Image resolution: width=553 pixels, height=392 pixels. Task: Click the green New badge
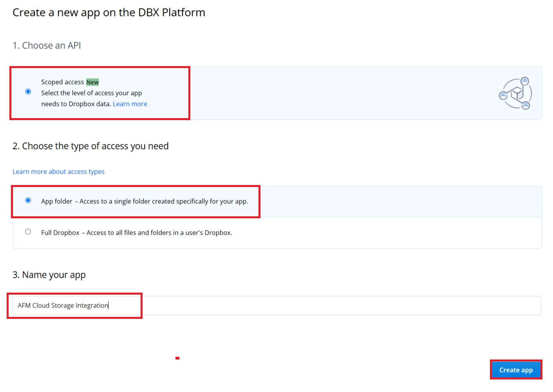[92, 82]
